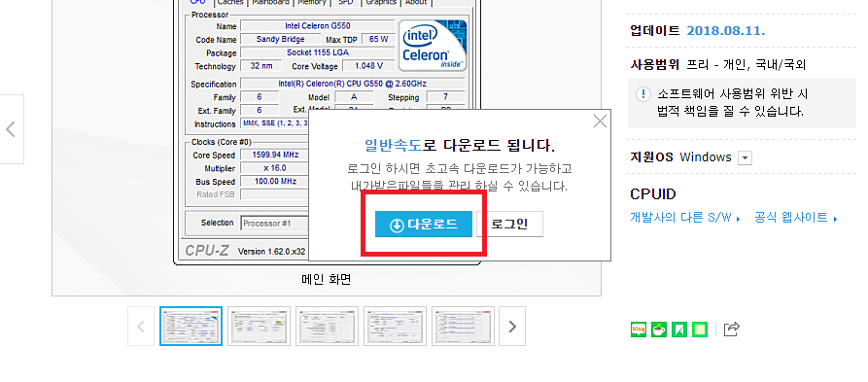Image resolution: width=868 pixels, height=382 pixels.
Task: Click the Intel Celeron logo image
Action: [x=433, y=46]
